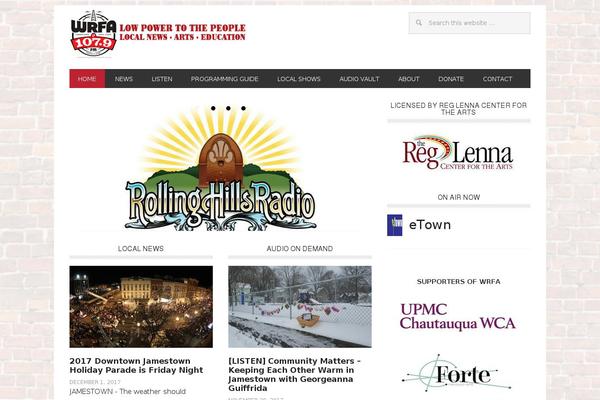Image resolution: width=600 pixels, height=400 pixels.
Task: Click the Forte supporter logo
Action: 457,373
